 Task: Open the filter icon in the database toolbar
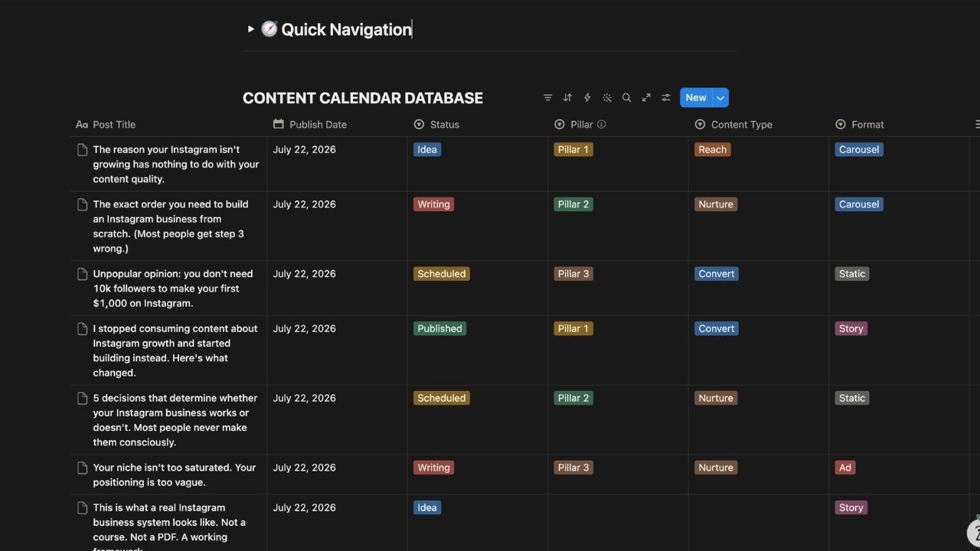coord(547,97)
